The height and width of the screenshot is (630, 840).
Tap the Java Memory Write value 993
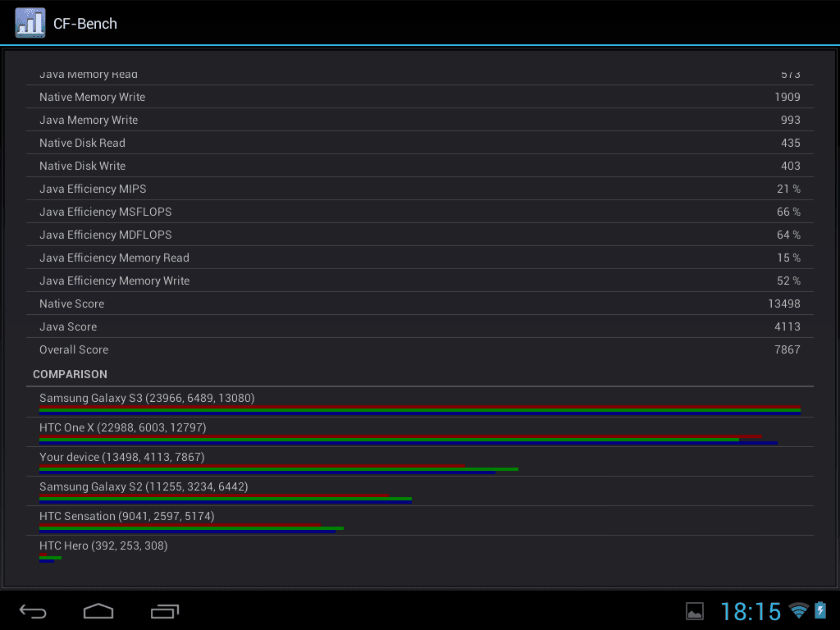pyautogui.click(x=790, y=120)
